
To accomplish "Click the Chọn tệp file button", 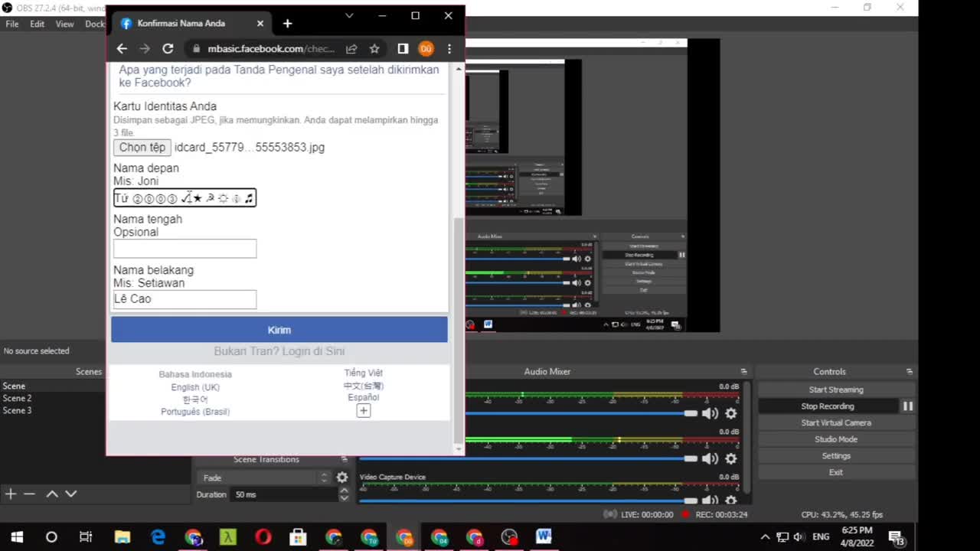I will click(x=142, y=147).
